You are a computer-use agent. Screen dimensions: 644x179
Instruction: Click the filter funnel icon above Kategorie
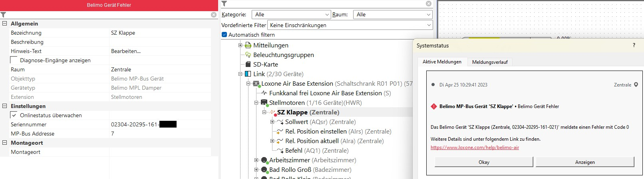coord(224,4)
